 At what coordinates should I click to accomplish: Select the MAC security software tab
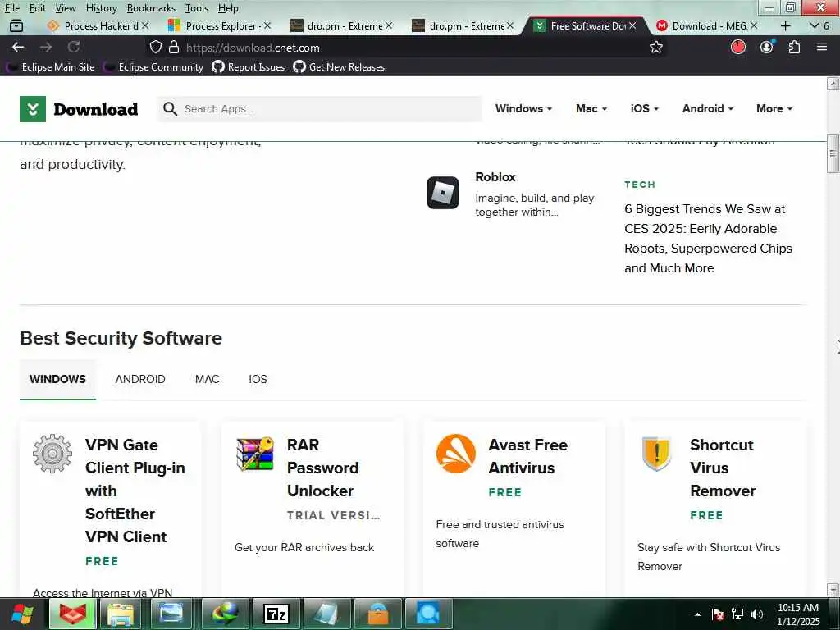208,379
